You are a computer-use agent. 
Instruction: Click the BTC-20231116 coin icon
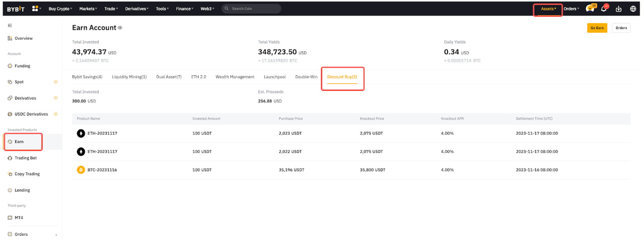point(81,170)
